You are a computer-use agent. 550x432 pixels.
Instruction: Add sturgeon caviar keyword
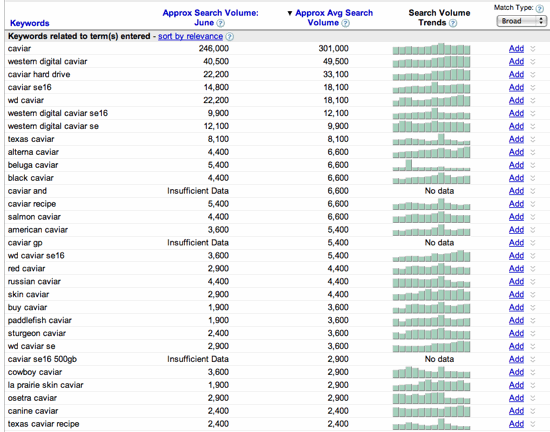[x=516, y=333]
